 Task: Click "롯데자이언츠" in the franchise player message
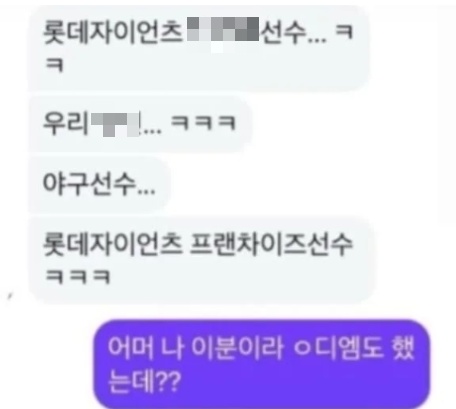[113, 244]
